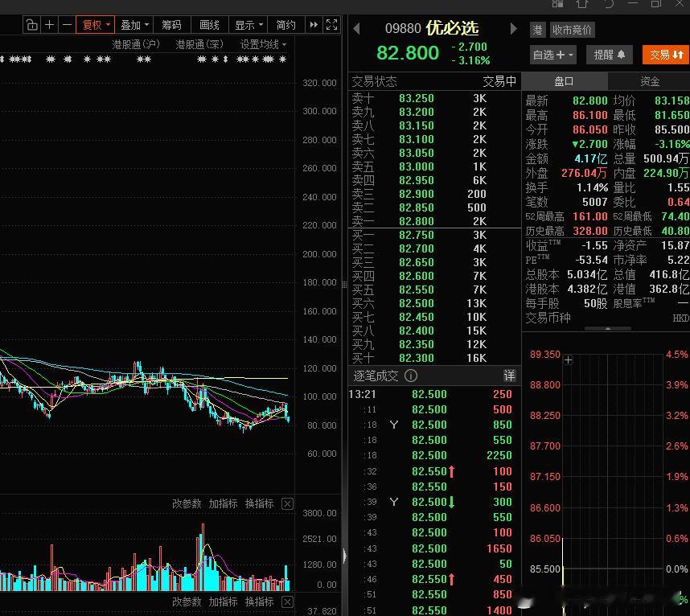Click the 提醒 alert button

(609, 55)
